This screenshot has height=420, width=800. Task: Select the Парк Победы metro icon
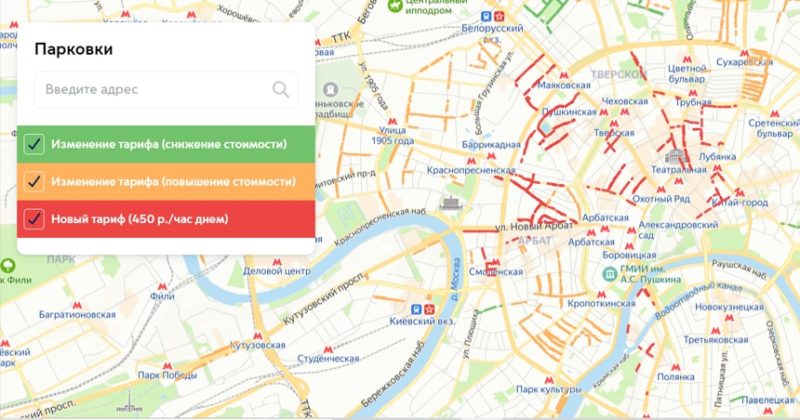point(167,365)
